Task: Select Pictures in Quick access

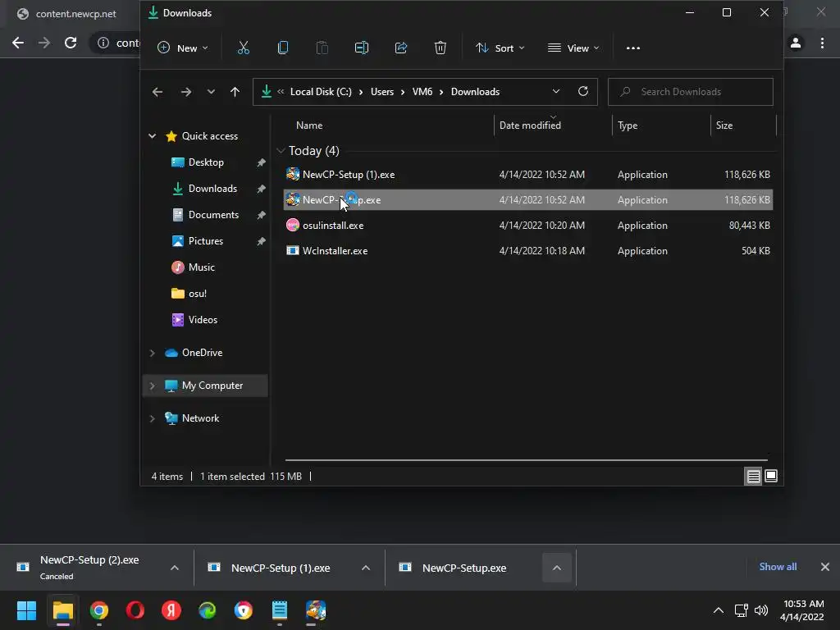Action: (206, 241)
